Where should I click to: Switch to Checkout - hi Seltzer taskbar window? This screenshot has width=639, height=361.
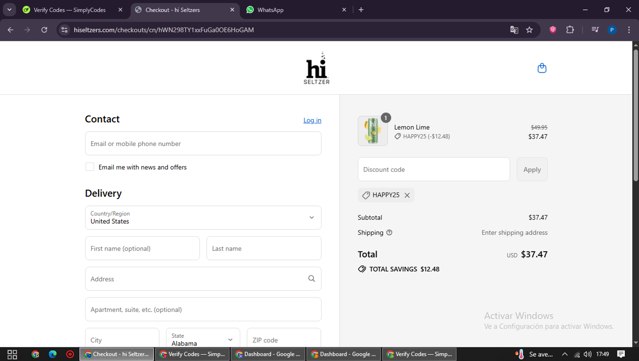(x=117, y=354)
